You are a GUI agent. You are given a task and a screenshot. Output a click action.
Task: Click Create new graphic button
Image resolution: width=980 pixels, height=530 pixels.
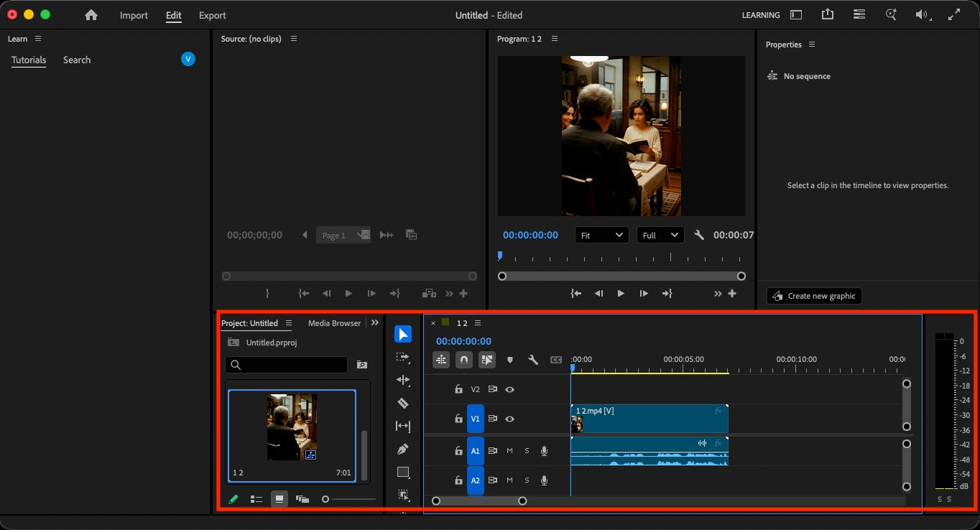814,296
